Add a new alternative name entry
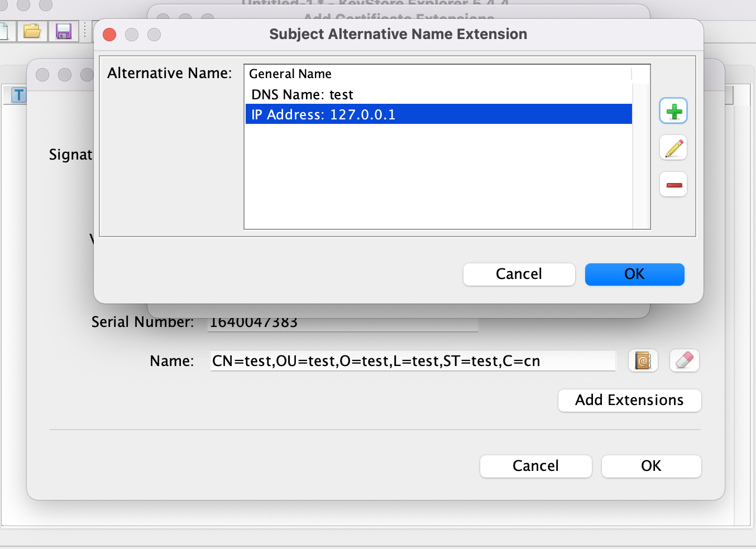Viewport: 756px width, 549px height. click(673, 110)
